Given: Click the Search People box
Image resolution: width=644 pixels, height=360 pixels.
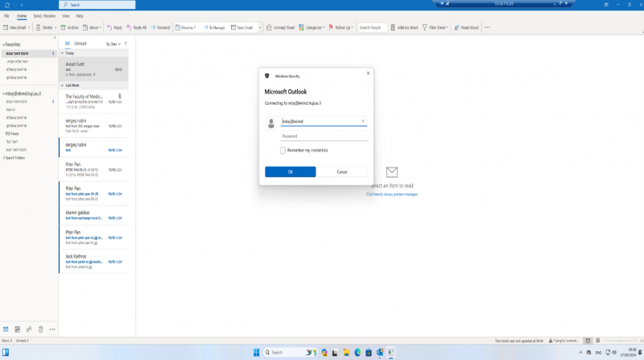Looking at the screenshot, I should pyautogui.click(x=372, y=27).
